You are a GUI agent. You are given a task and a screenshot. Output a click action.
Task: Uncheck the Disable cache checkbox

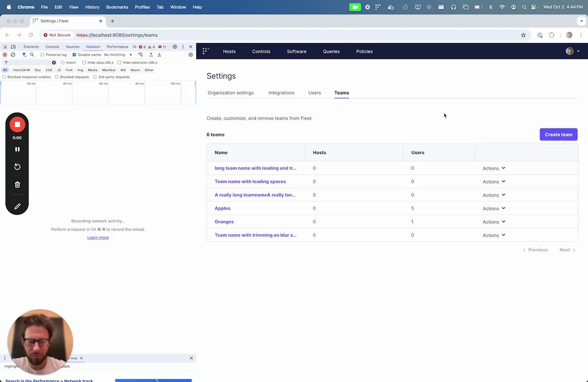tap(74, 55)
